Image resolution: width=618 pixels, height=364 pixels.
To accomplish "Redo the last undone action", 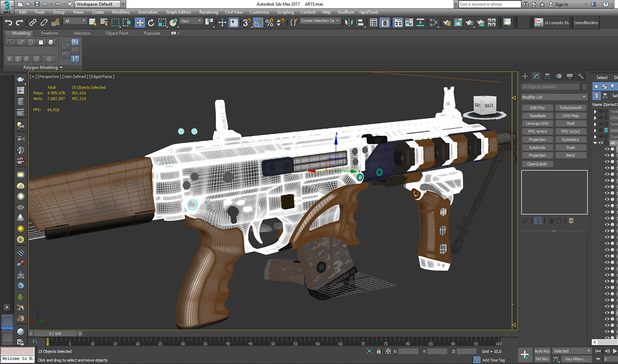I will click(x=19, y=22).
